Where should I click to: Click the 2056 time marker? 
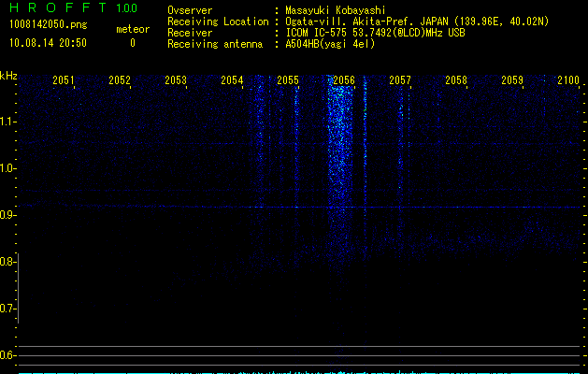pos(344,80)
